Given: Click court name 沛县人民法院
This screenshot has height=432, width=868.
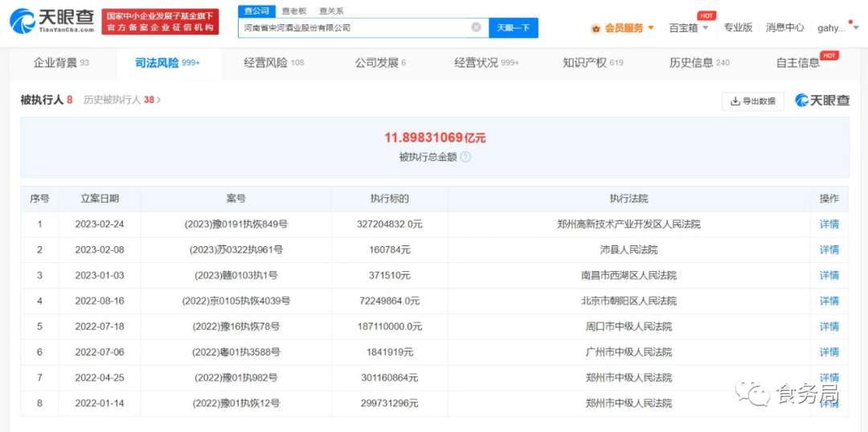Looking at the screenshot, I should point(628,249).
